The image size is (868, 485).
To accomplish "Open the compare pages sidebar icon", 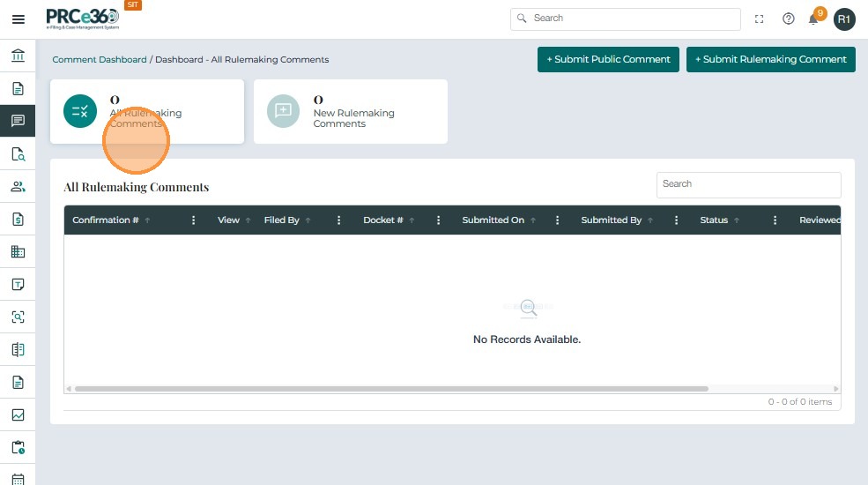I will click(18, 350).
